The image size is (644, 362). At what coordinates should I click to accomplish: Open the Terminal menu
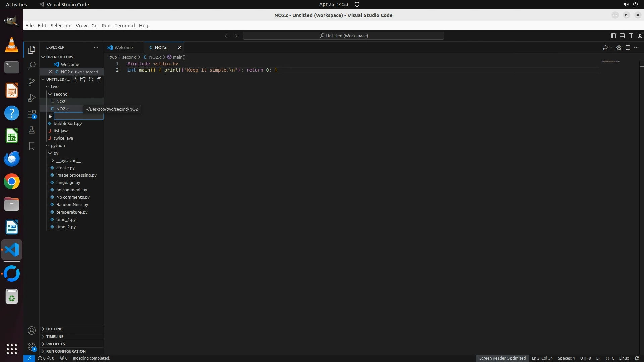124,26
